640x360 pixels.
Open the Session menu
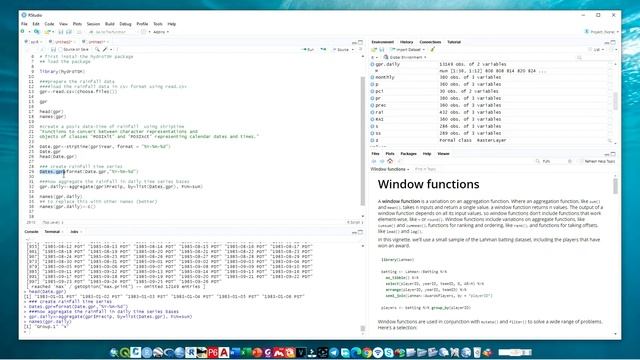93,24
